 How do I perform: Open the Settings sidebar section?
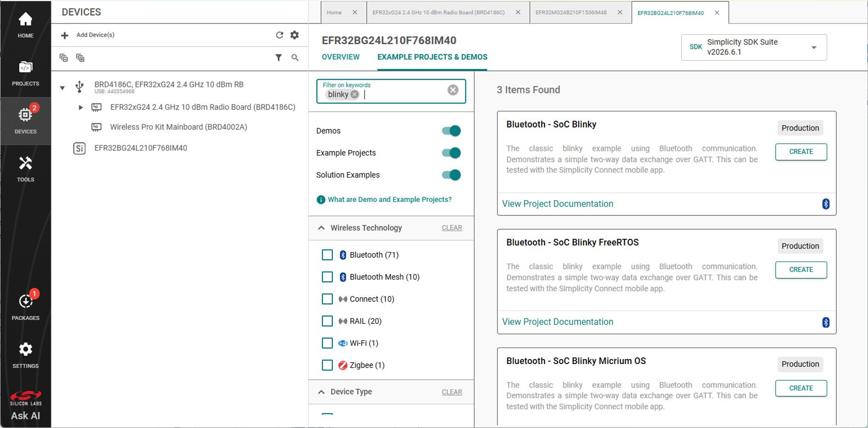pos(25,355)
